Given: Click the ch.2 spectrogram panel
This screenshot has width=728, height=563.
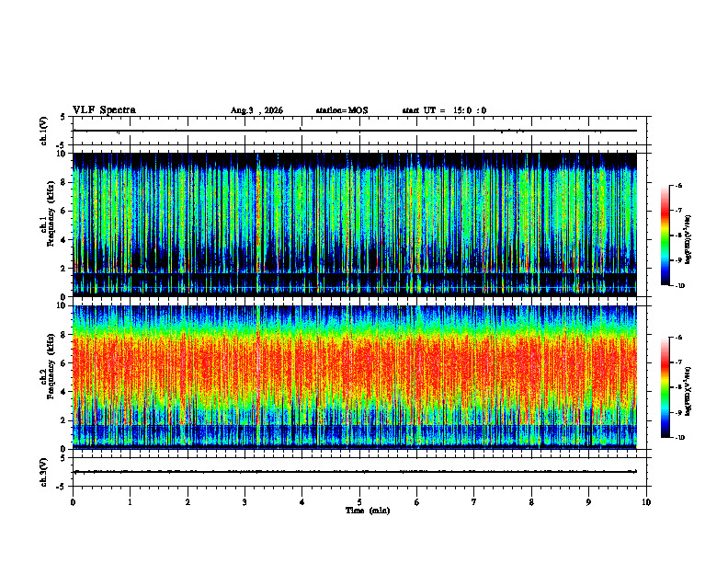Looking at the screenshot, I should pyautogui.click(x=355, y=377).
